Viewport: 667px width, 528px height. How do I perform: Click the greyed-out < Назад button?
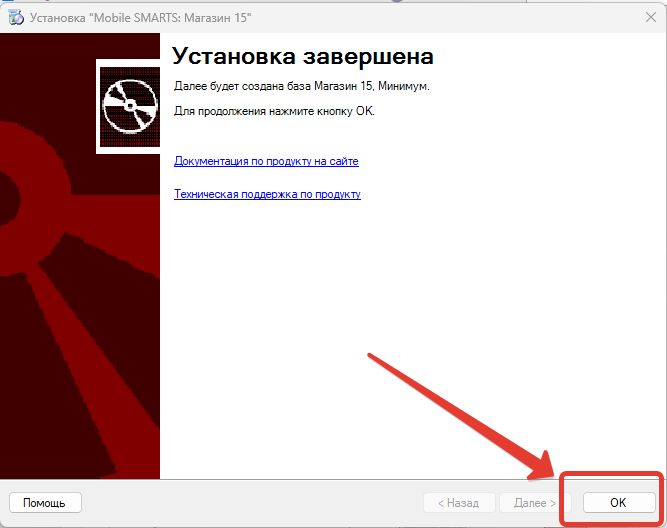(459, 503)
